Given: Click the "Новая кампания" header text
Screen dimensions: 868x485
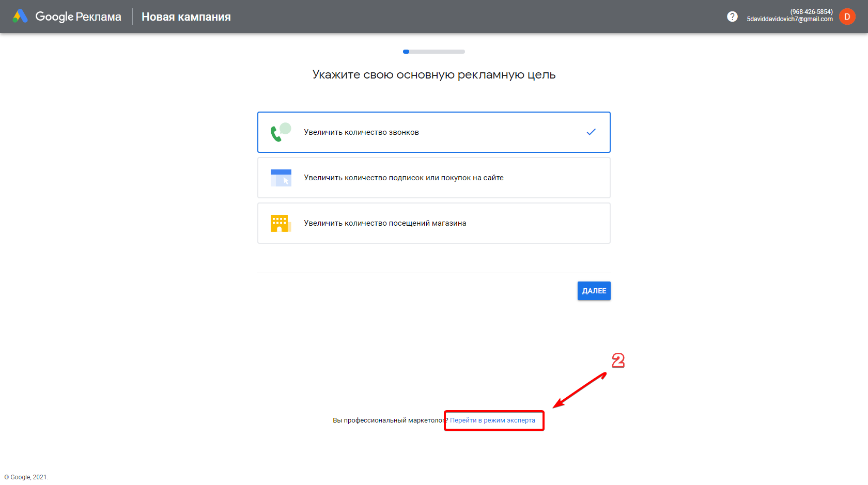Looking at the screenshot, I should 186,17.
